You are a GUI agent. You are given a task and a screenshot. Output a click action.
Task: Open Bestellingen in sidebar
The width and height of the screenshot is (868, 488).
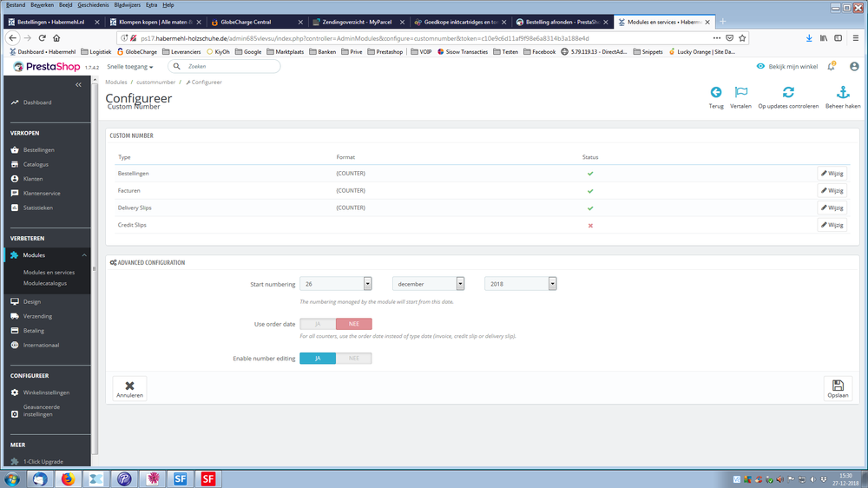[39, 150]
